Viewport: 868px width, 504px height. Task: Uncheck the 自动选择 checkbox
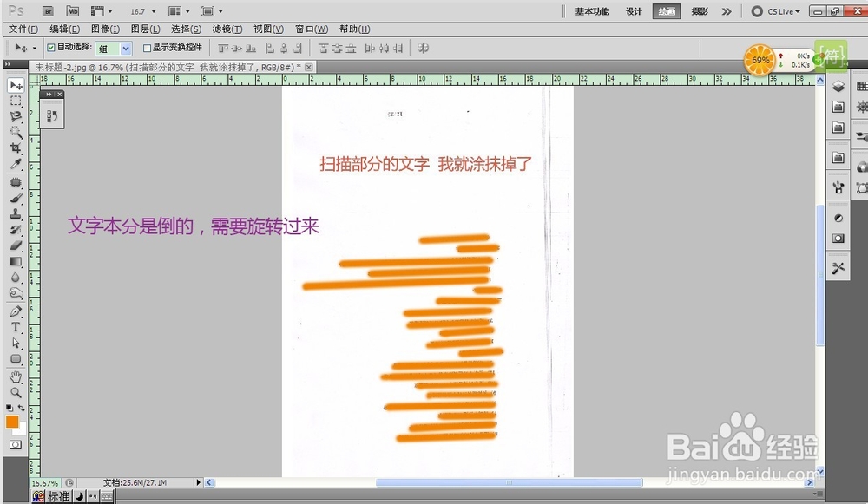51,48
